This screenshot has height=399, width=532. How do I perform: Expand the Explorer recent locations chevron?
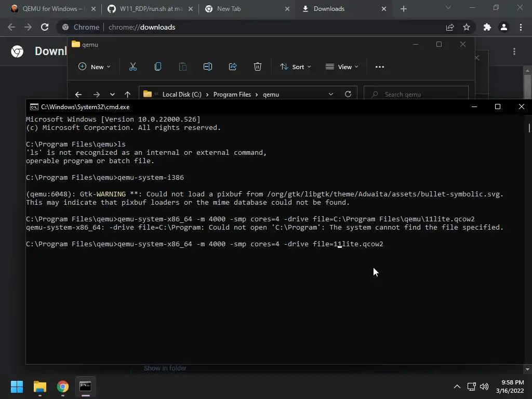tap(112, 95)
